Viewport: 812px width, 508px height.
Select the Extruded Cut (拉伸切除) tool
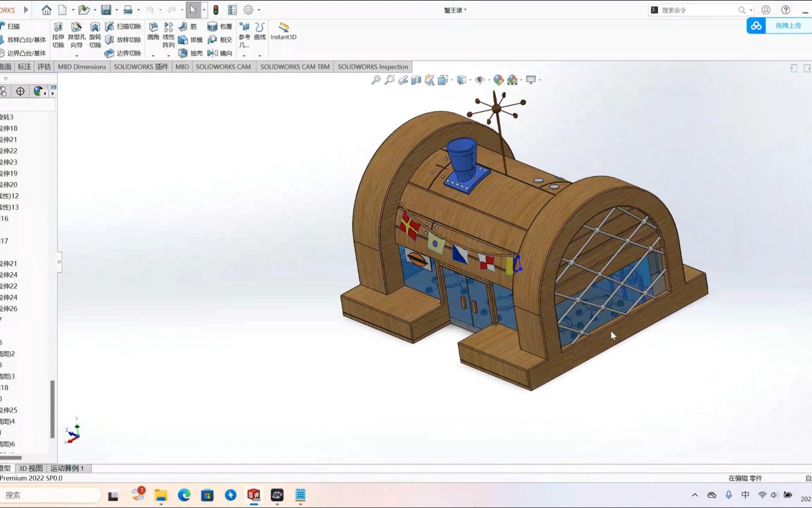pos(58,35)
